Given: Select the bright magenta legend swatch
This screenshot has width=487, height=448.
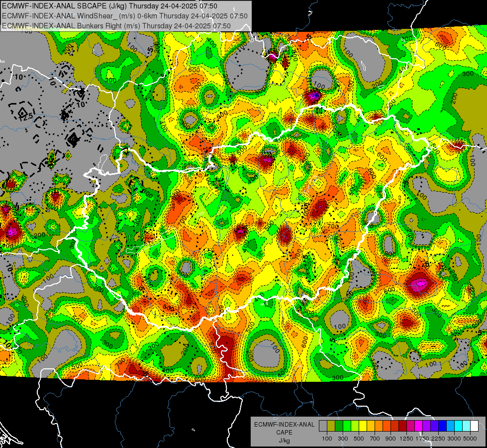Looking at the screenshot, I should (x=419, y=426).
